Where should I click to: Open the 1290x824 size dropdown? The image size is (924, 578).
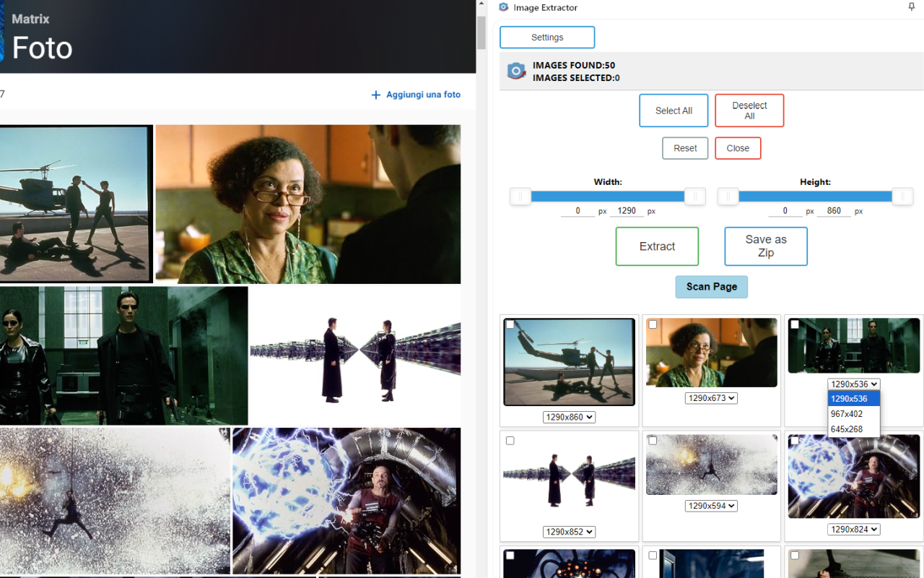point(854,530)
